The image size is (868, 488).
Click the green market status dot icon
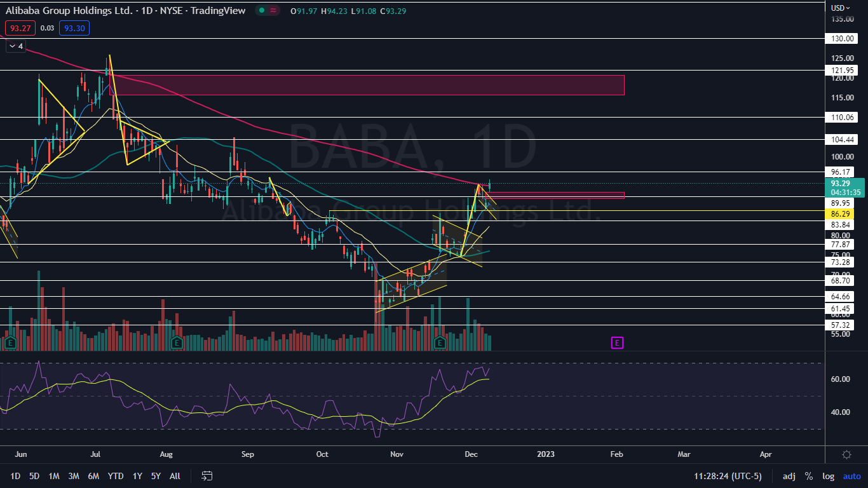(261, 11)
